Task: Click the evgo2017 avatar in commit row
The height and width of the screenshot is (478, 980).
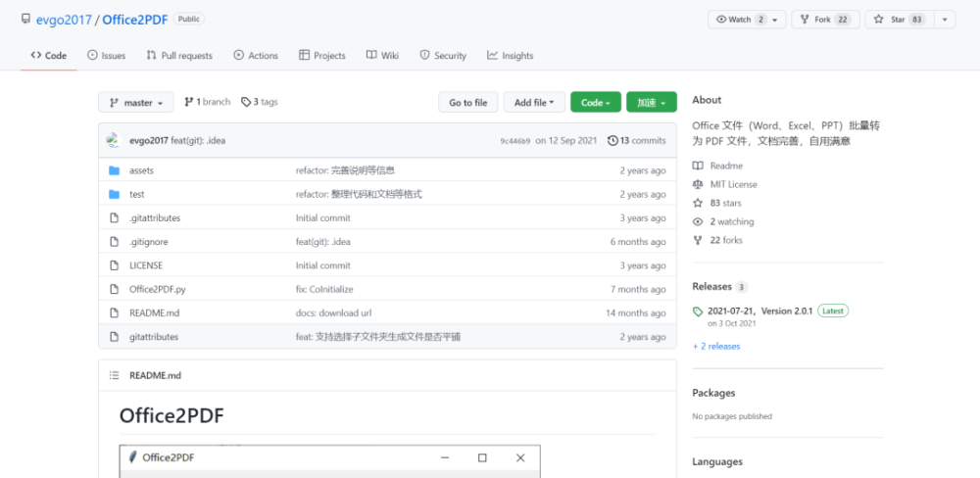Action: (x=113, y=140)
